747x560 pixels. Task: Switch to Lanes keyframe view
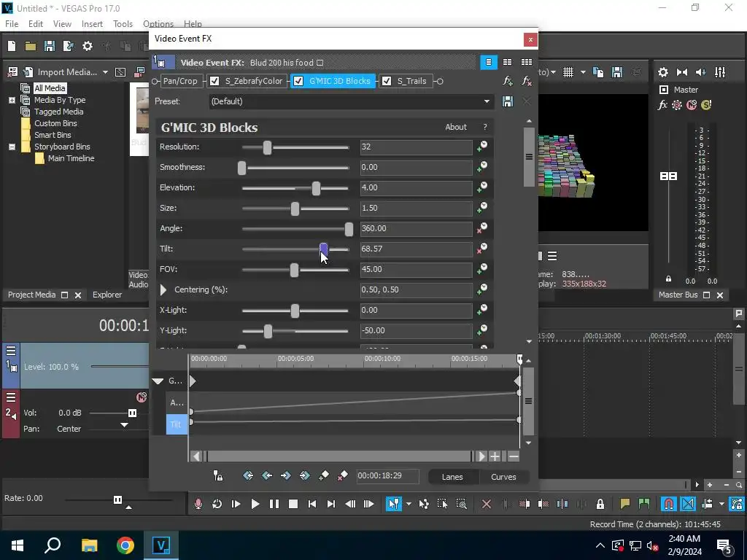[452, 477]
